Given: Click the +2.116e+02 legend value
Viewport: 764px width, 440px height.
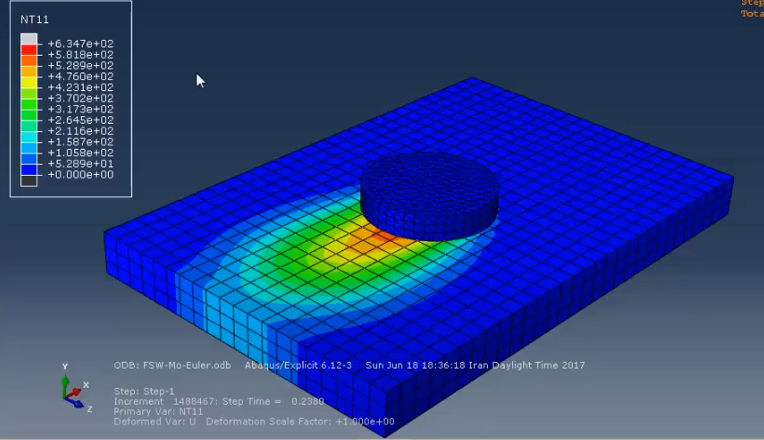Looking at the screenshot, I should click(x=80, y=131).
